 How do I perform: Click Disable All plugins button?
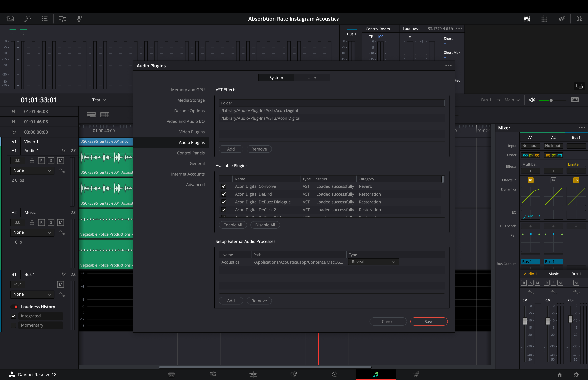(x=265, y=225)
